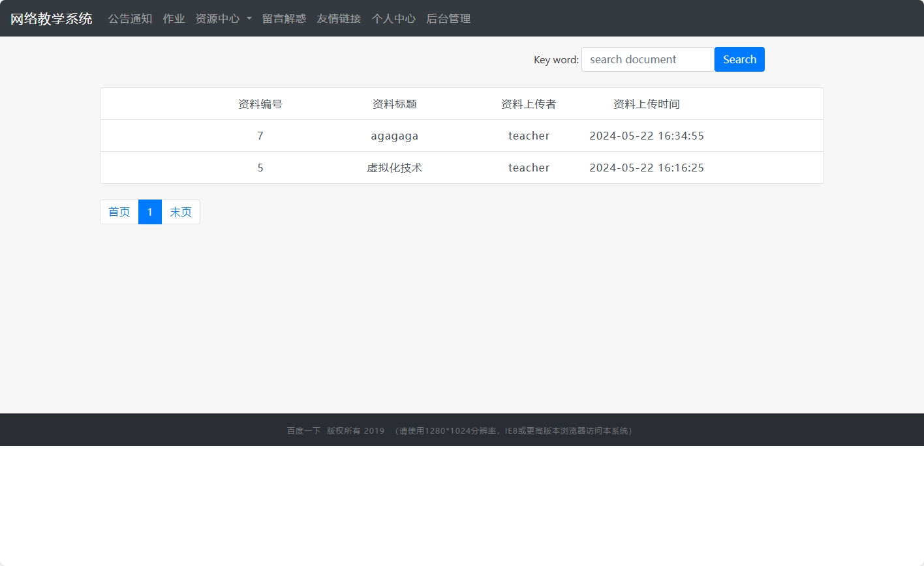Click the 资源中心 dropdown arrow
Image resolution: width=924 pixels, height=566 pixels.
(249, 18)
